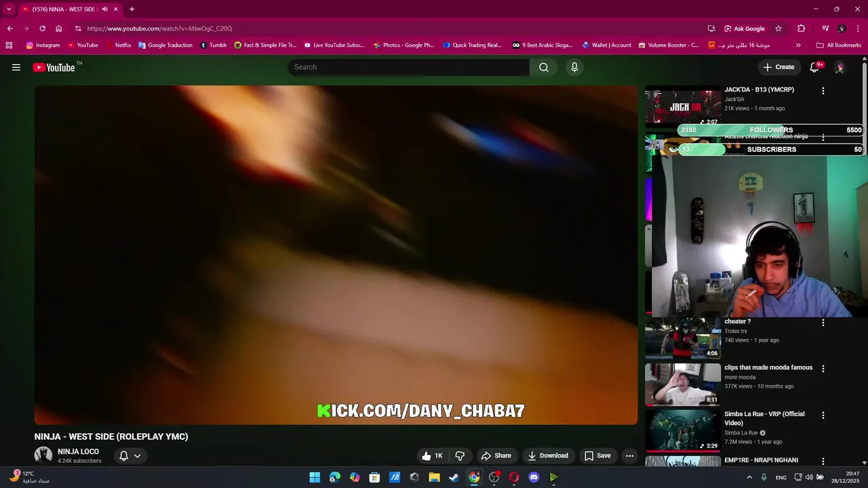Download the video
The image size is (868, 488).
pyautogui.click(x=548, y=455)
